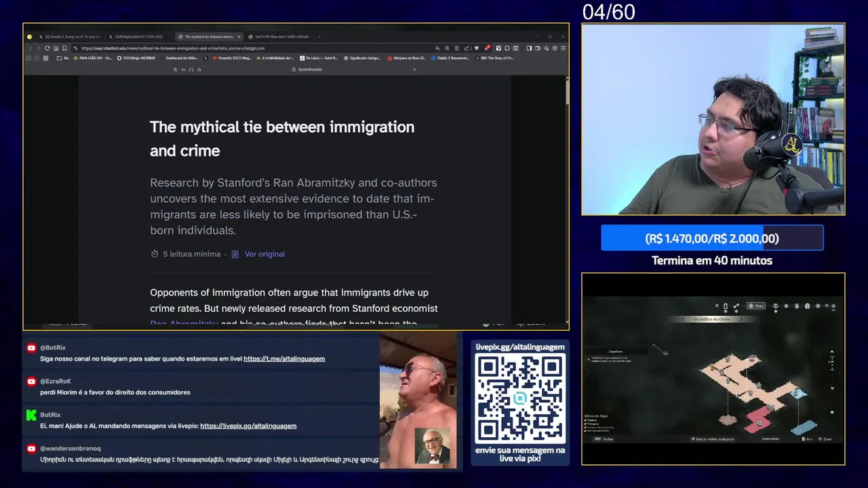Share this page via the share icon
Viewport: 868px width, 488px height.
(466, 48)
